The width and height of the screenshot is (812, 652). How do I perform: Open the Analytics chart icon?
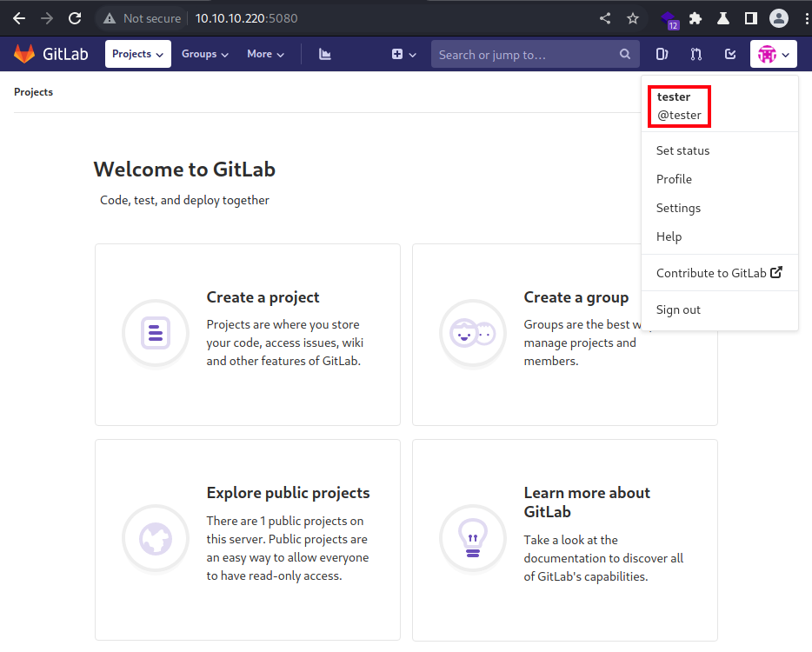(324, 54)
